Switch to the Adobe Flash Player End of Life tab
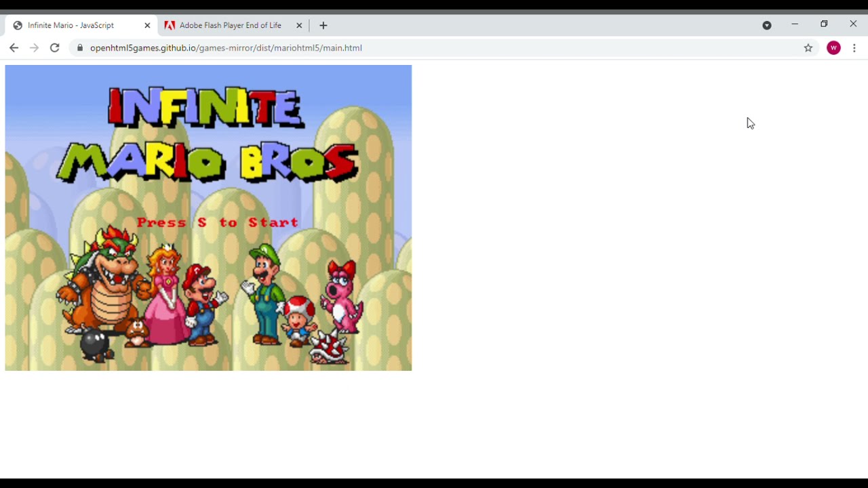This screenshot has width=868, height=488. pos(233,26)
